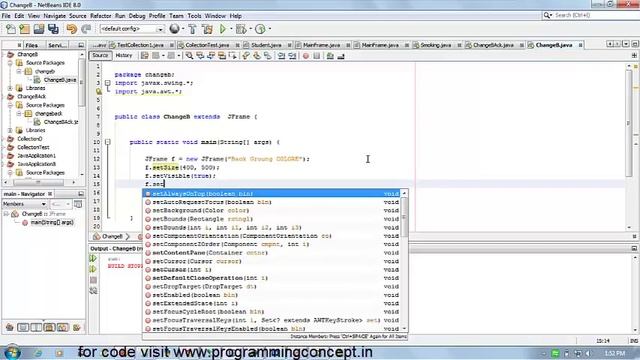This screenshot has height=360, width=640.
Task: Open the File menu
Action: coord(6,16)
